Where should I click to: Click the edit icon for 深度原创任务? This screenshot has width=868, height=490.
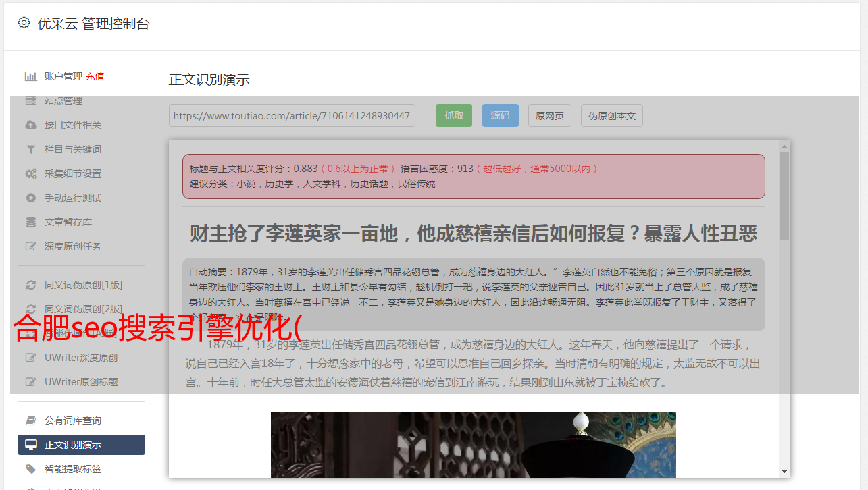click(30, 246)
